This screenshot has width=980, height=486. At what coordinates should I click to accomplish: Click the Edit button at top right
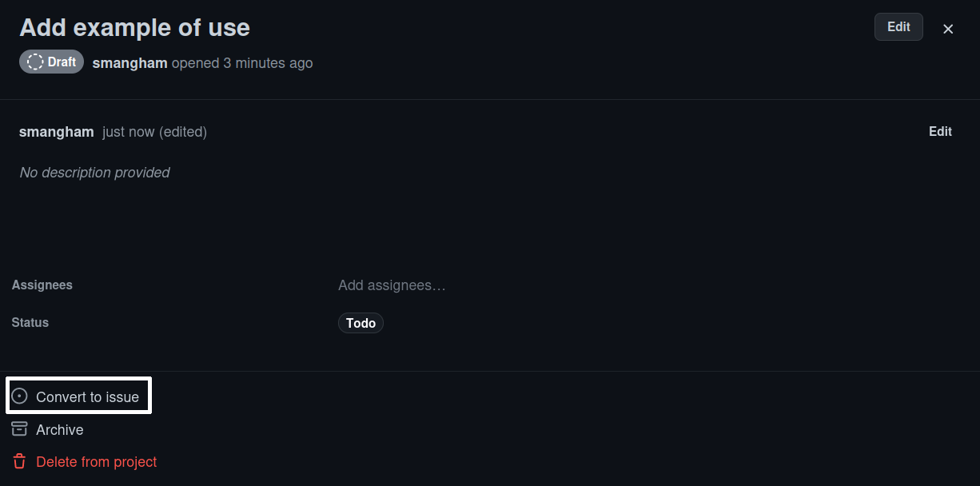898,26
